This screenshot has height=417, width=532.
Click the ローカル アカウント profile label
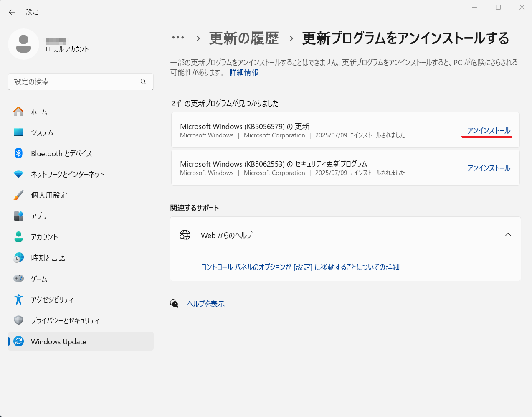(67, 49)
